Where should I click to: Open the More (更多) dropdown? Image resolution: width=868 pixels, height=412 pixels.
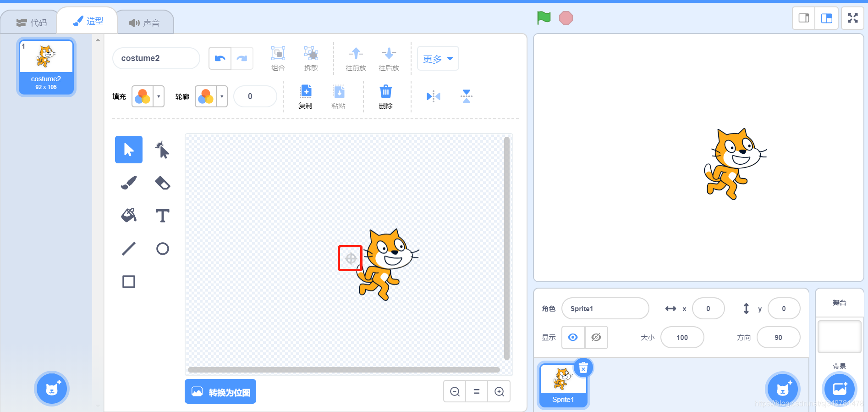pos(438,58)
